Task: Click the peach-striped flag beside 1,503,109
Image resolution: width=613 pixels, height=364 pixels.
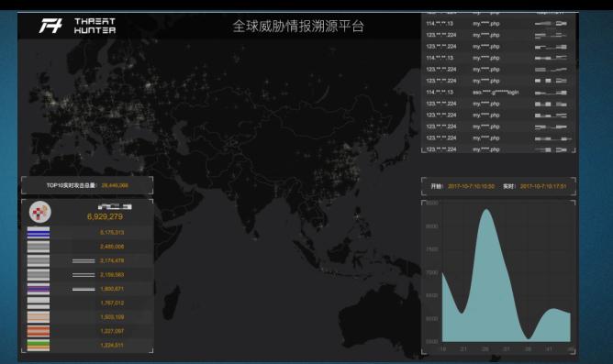Action: [39, 317]
